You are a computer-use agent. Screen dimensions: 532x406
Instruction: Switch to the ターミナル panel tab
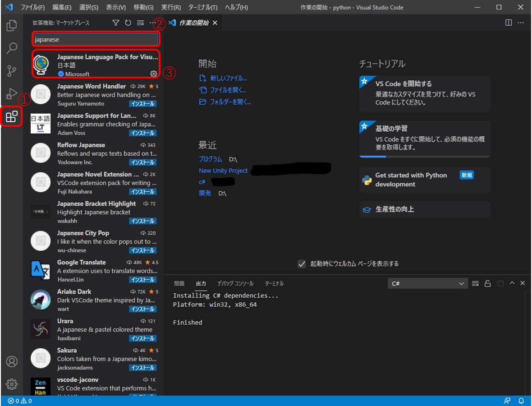click(x=274, y=283)
